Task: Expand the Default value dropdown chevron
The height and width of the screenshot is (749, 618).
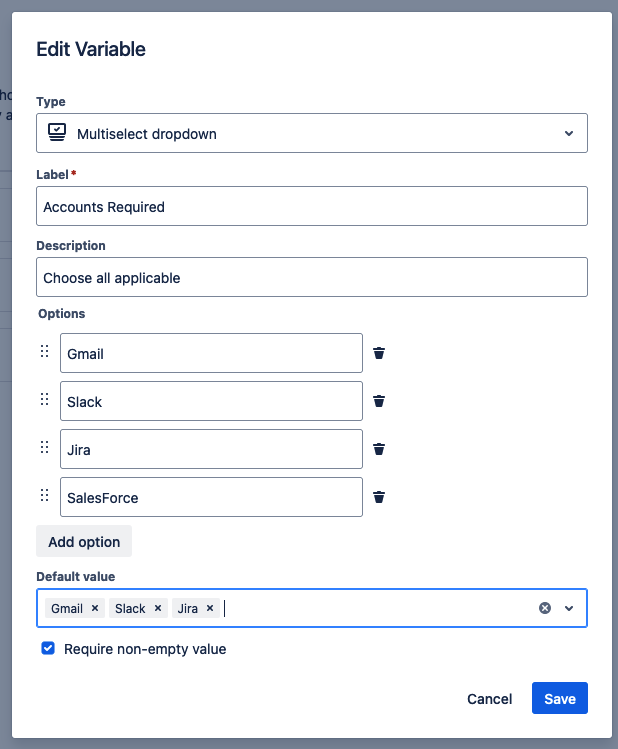Action: point(569,608)
